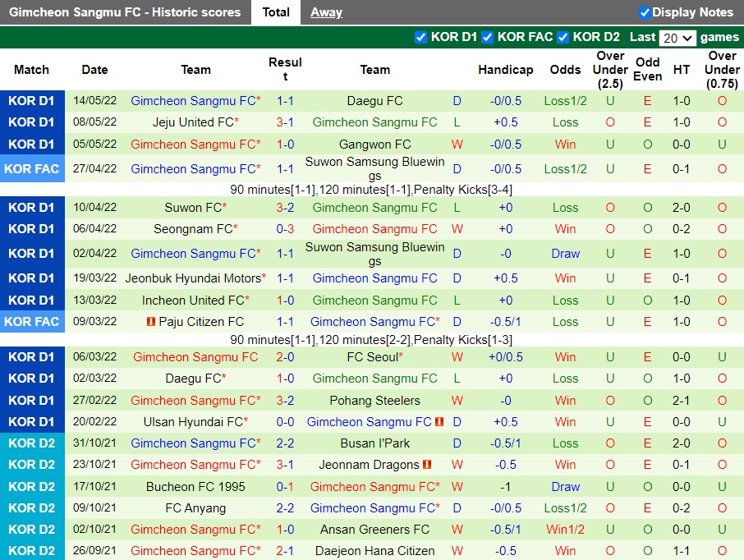Open FC Anyang team link
The width and height of the screenshot is (744, 560).
point(195,508)
